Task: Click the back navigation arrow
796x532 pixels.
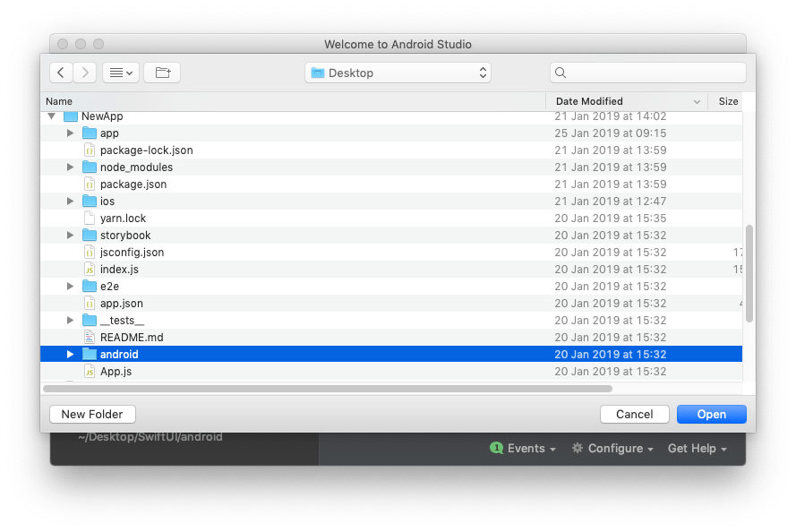Action: (x=60, y=72)
